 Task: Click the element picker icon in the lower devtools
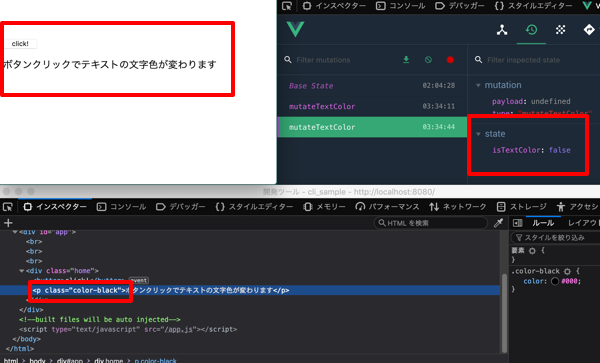click(8, 207)
